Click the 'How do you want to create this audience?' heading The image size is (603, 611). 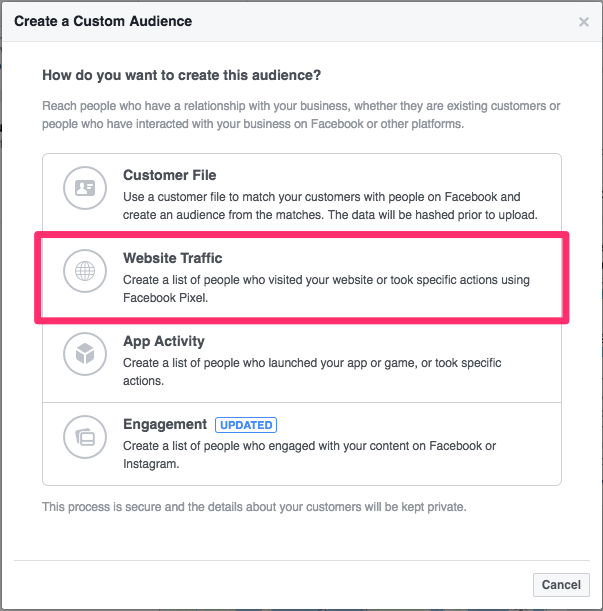pyautogui.click(x=181, y=76)
